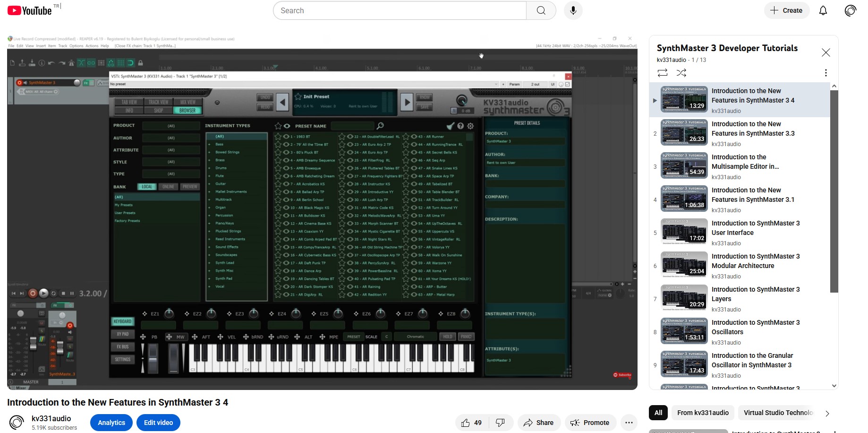Open PRODUCT filter dropdown showing (All)
The width and height of the screenshot is (868, 433).
(171, 126)
